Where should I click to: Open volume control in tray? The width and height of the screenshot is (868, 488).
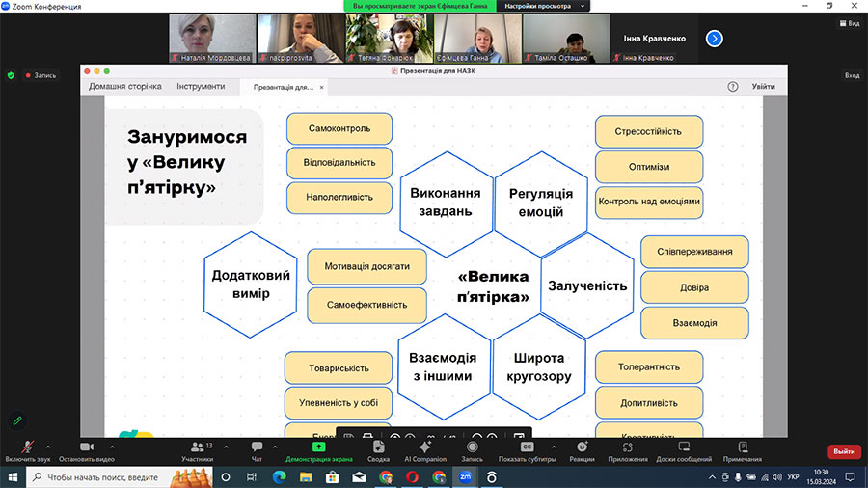click(777, 477)
